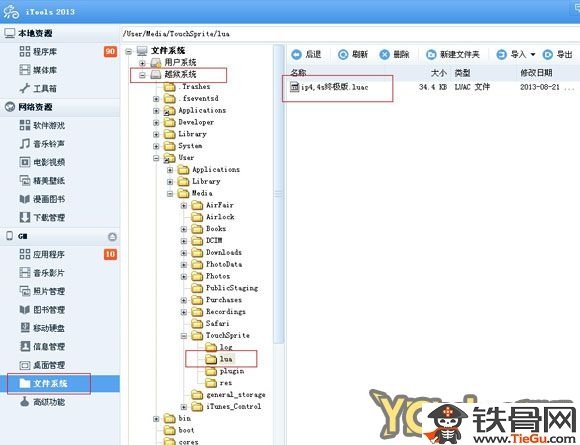Open 桌面管理 desktop management
Viewport: 580px width, 445px height.
pyautogui.click(x=49, y=365)
